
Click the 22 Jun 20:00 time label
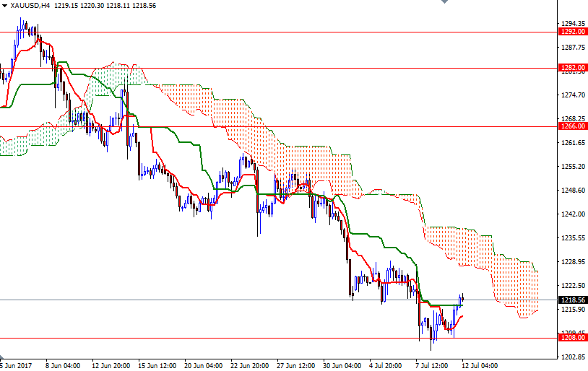click(x=250, y=365)
